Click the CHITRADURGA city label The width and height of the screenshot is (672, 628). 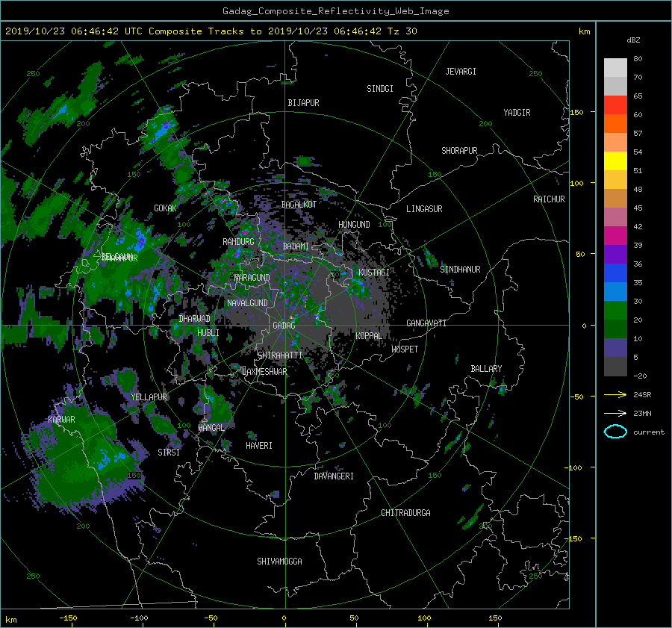click(x=405, y=513)
